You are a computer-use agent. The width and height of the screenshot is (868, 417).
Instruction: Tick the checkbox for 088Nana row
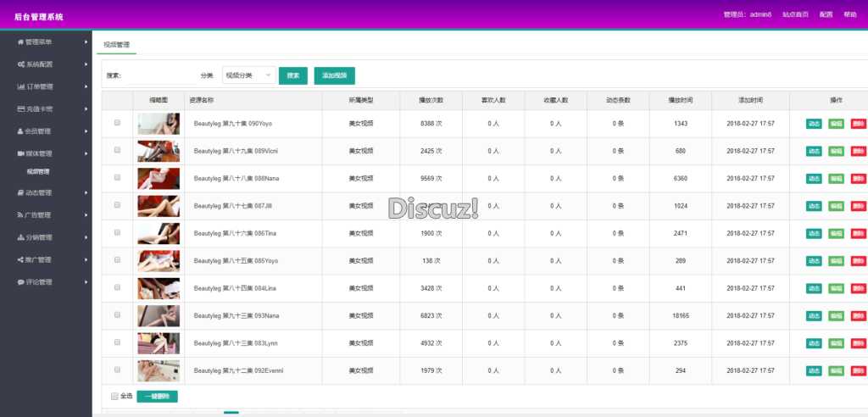[x=117, y=177]
